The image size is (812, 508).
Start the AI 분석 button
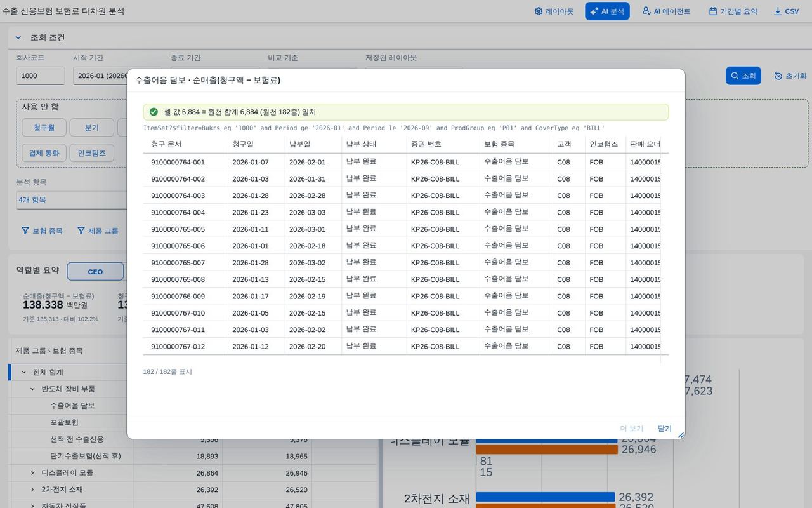[607, 11]
